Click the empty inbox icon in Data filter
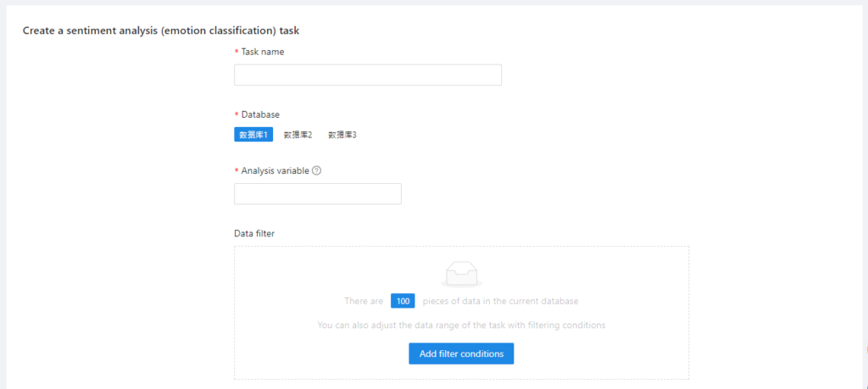This screenshot has height=389, width=868. (x=461, y=273)
